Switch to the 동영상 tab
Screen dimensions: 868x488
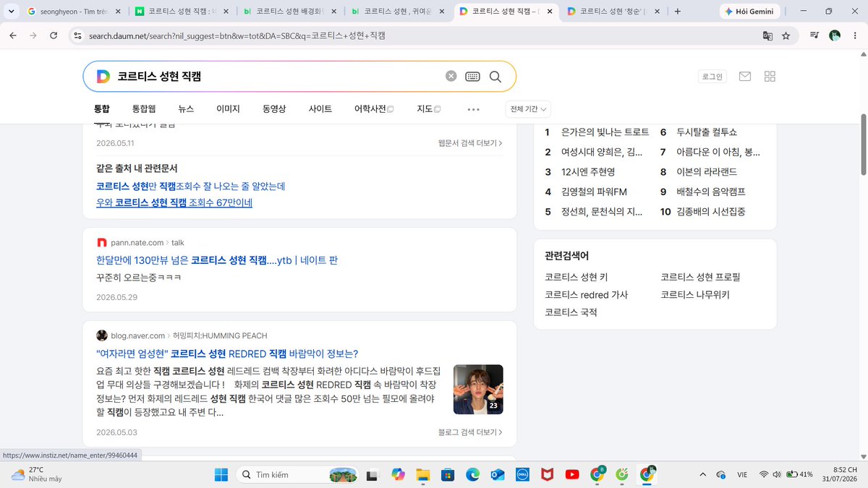click(x=274, y=109)
